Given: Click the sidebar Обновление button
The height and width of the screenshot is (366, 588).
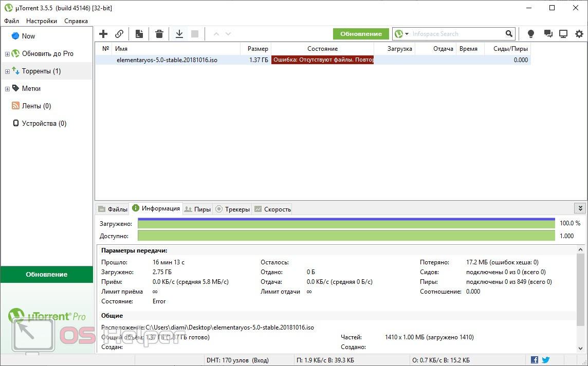Looking at the screenshot, I should coord(46,274).
